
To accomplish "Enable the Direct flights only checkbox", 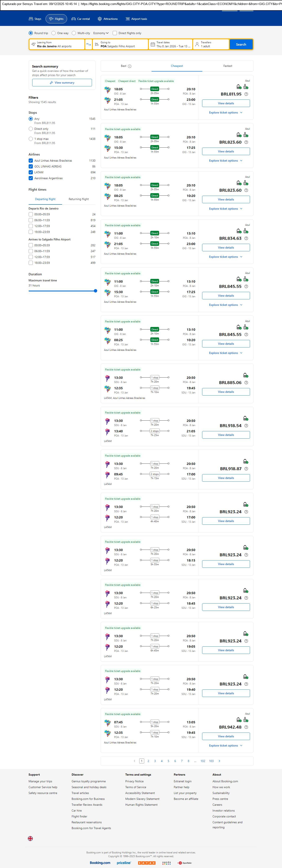I will [115, 33].
